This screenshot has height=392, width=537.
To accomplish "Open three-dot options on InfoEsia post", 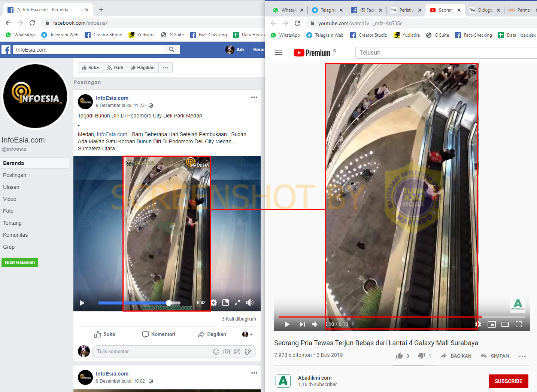I will pos(254,97).
